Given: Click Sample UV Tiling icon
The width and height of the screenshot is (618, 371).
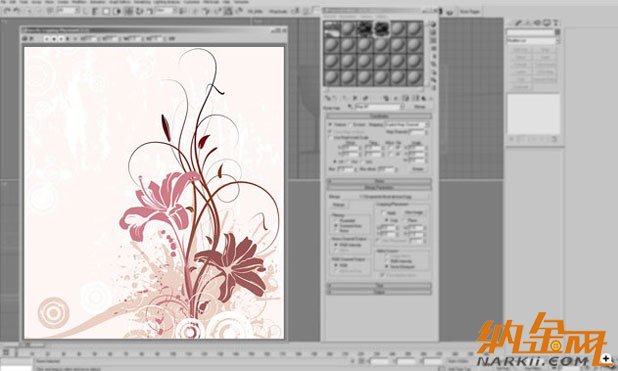Looking at the screenshot, I should point(433,48).
